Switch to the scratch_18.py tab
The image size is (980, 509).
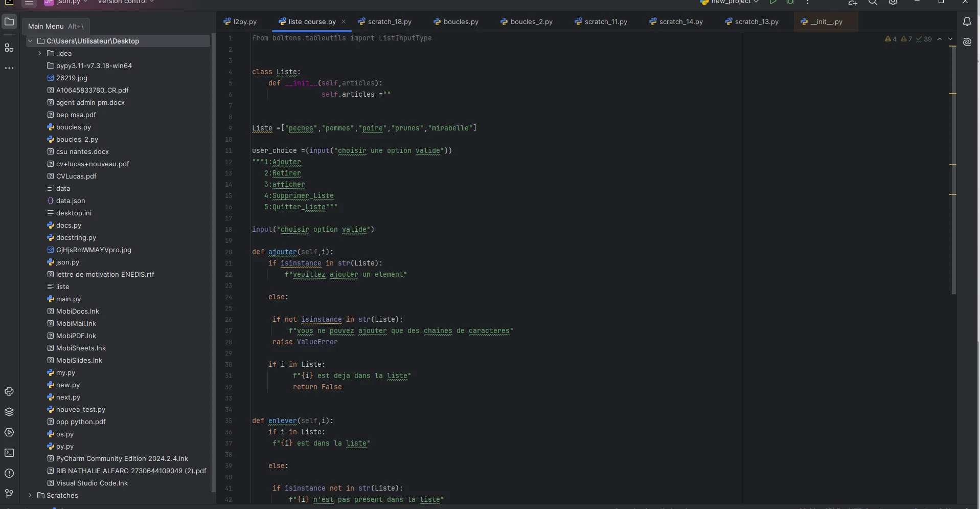click(389, 21)
